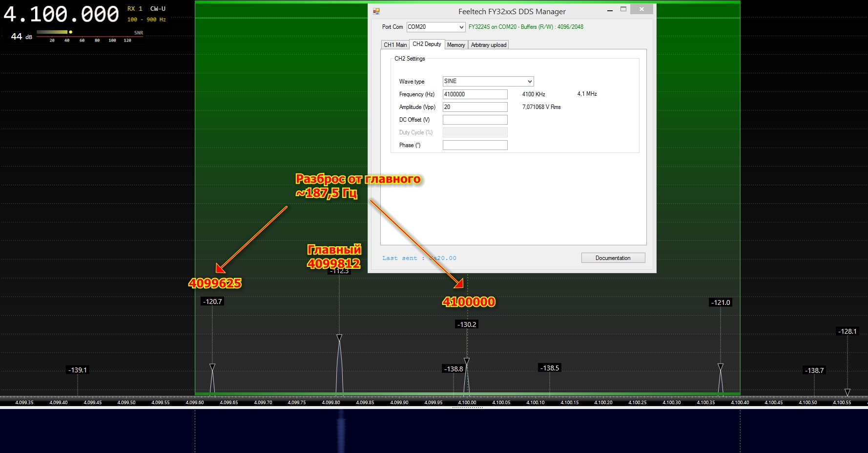Click the Last sent status text
This screenshot has width=868, height=453.
point(419,258)
